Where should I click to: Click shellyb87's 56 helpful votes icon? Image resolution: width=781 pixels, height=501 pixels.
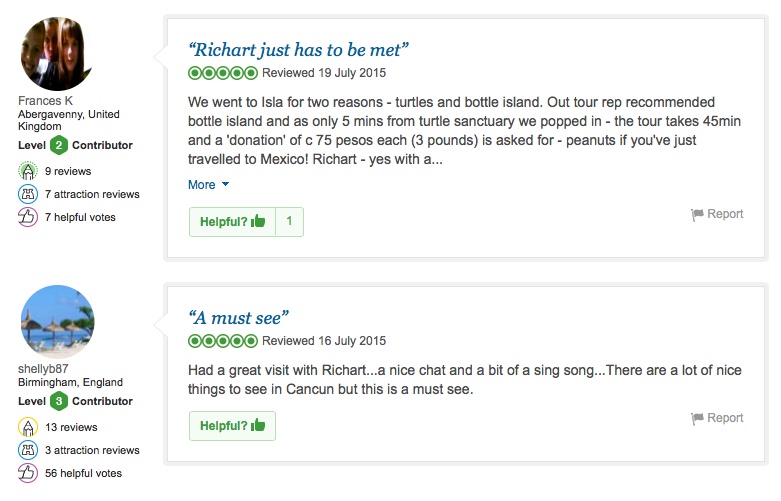(x=28, y=473)
